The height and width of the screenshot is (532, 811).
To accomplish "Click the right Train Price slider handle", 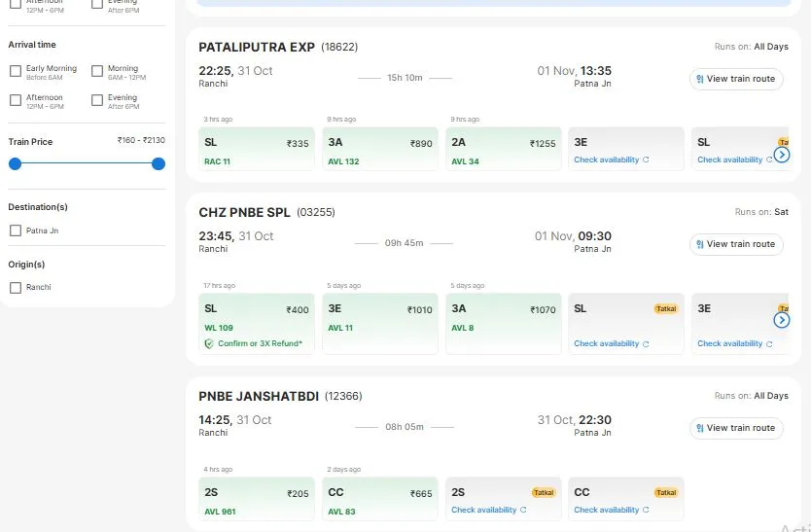I will click(159, 163).
